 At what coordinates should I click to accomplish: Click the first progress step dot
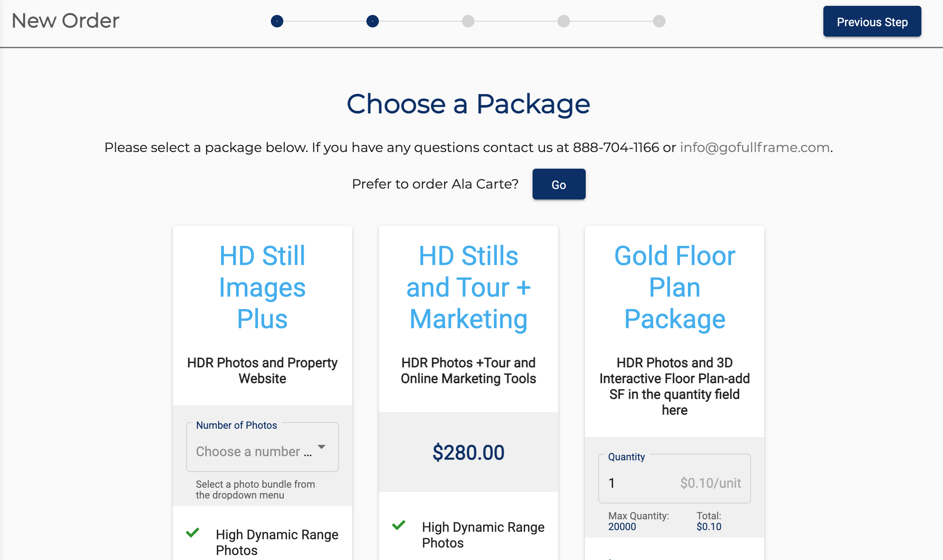[x=277, y=21]
